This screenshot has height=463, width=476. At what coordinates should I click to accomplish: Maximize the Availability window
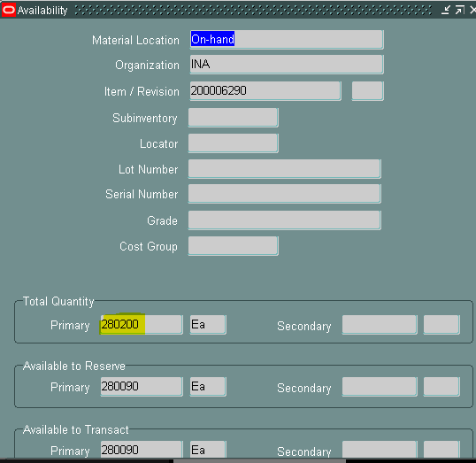pos(460,10)
